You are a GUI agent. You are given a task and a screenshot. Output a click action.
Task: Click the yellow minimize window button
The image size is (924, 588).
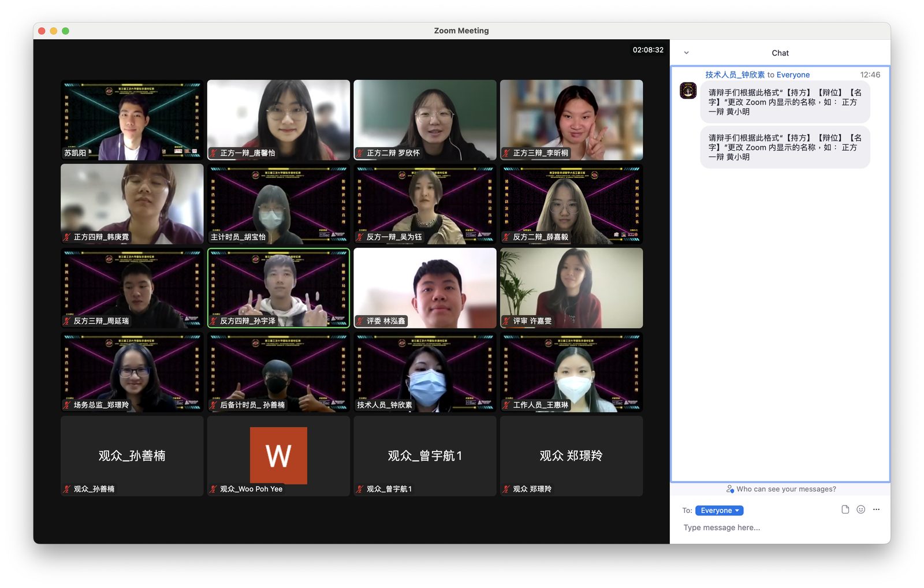(x=54, y=31)
